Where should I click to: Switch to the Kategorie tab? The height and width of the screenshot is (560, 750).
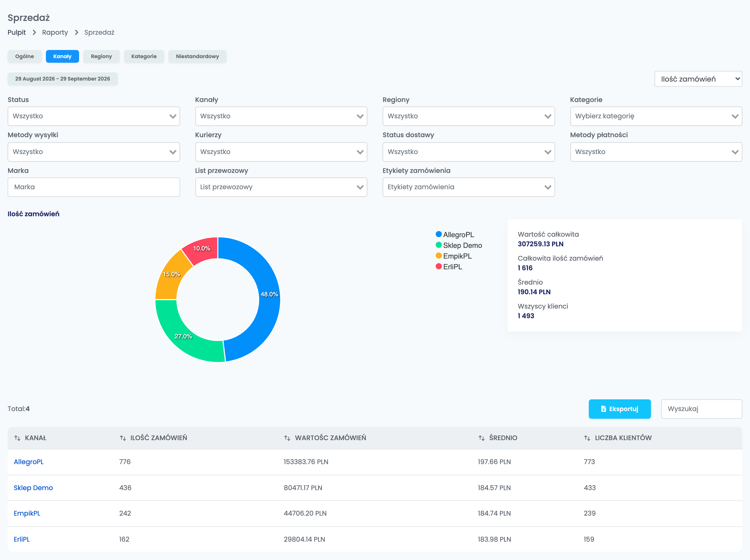[144, 56]
